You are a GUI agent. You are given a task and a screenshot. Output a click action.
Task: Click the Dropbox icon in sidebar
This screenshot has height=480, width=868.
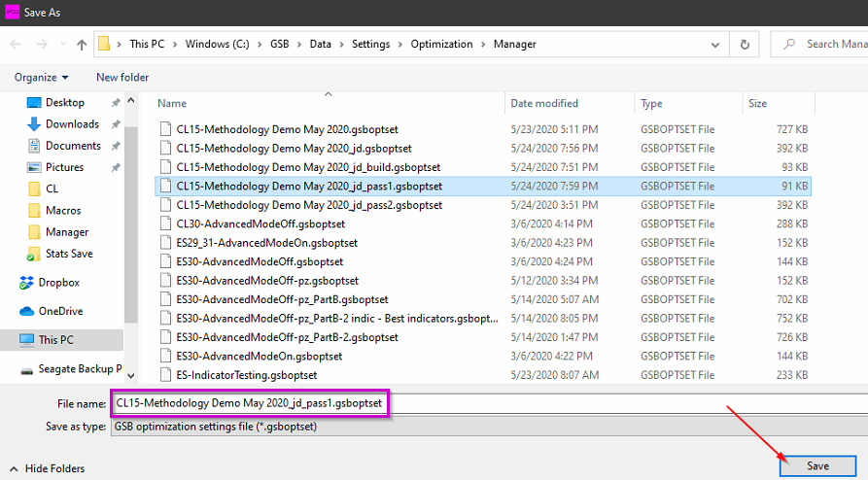tap(29, 283)
